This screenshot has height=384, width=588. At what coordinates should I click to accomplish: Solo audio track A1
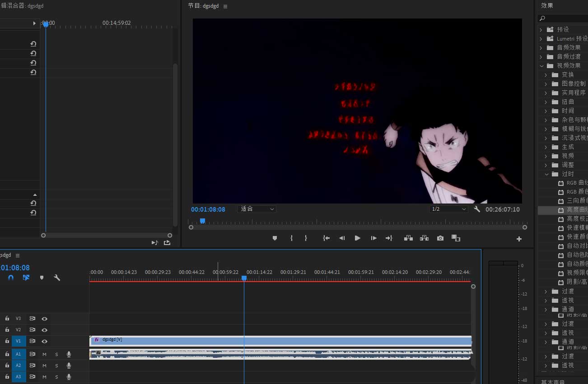56,354
